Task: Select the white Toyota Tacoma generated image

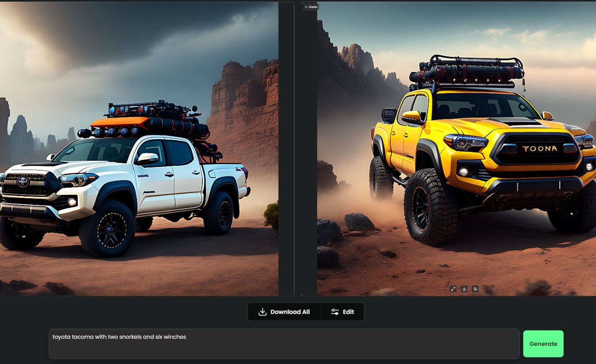Action: (139, 149)
